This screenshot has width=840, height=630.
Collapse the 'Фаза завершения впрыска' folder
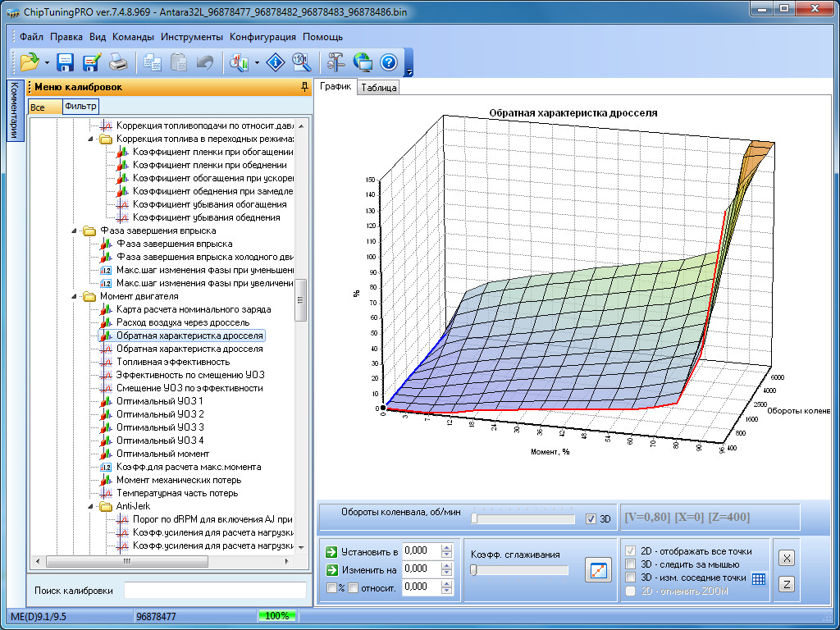click(75, 231)
